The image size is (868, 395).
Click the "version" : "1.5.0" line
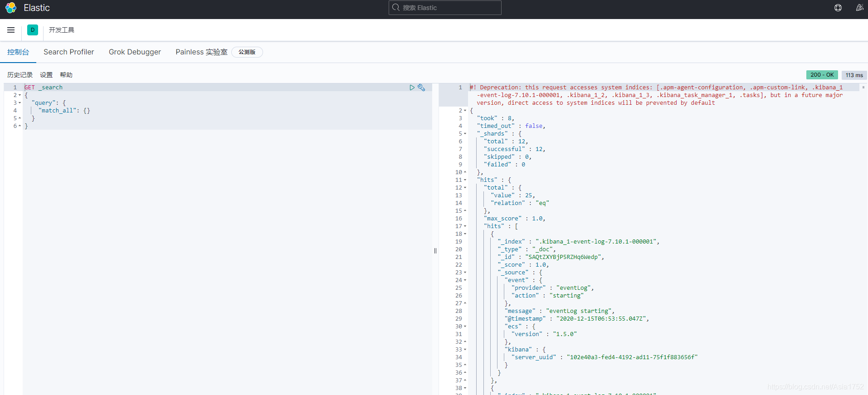click(544, 334)
